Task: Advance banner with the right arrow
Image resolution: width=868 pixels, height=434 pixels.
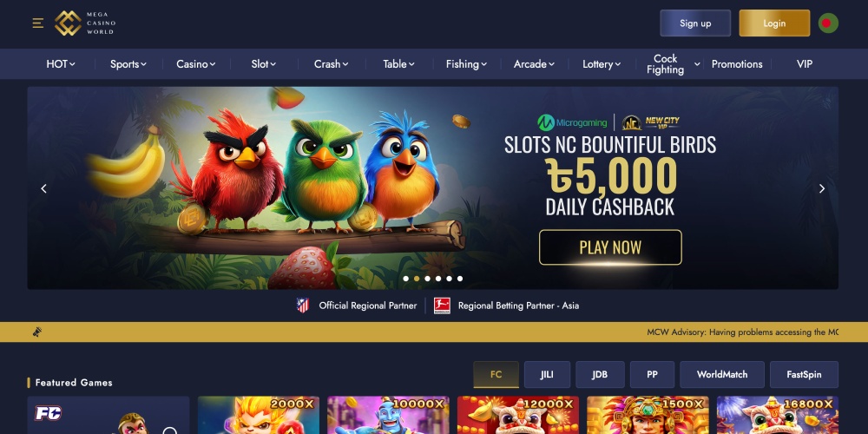Action: pyautogui.click(x=822, y=188)
